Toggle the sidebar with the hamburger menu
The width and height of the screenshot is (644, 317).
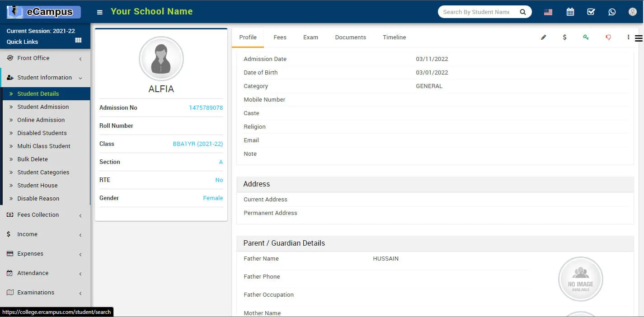click(100, 12)
